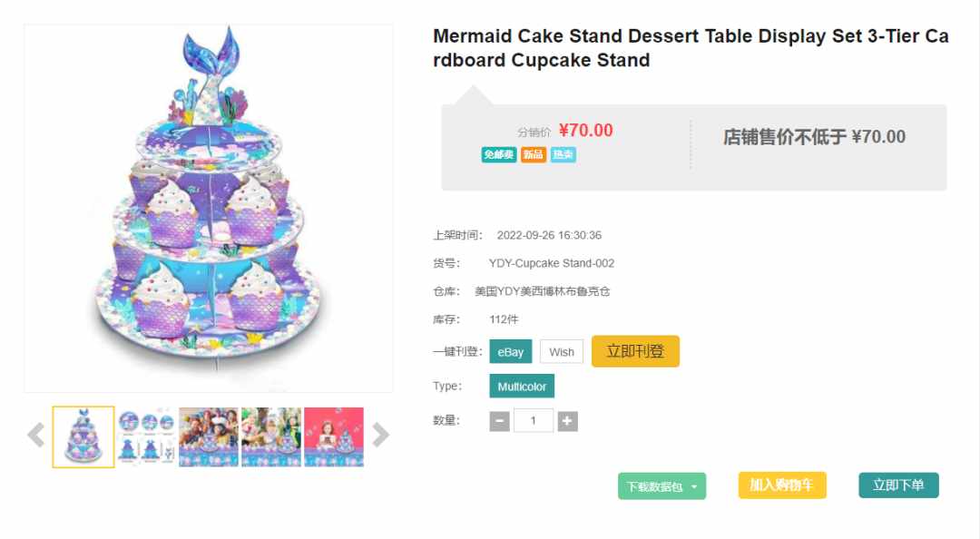Click the 立即刊登 button
980x539 pixels.
635,351
